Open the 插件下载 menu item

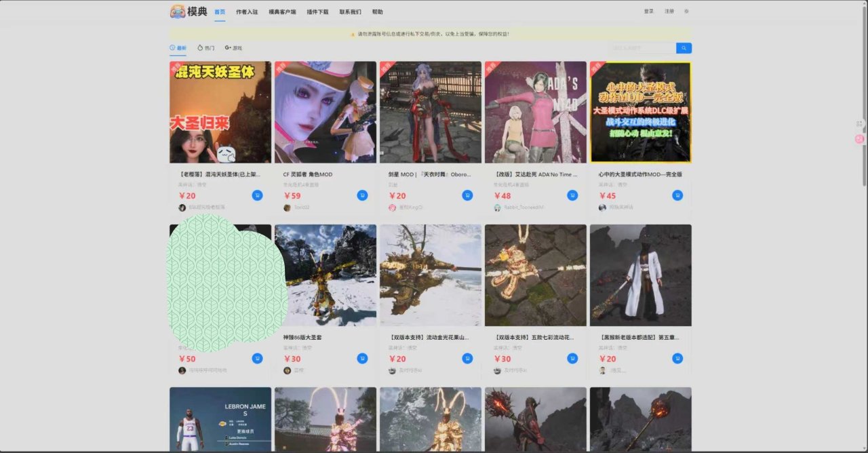317,12
